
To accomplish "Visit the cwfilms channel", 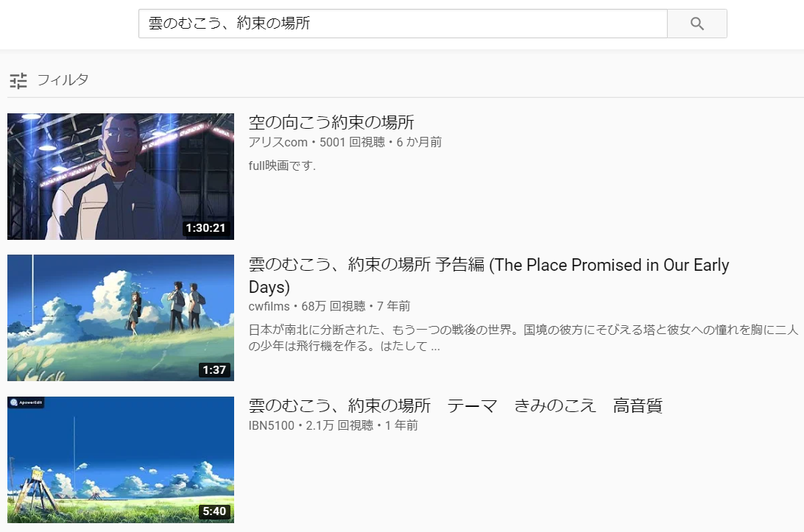I will tap(269, 307).
